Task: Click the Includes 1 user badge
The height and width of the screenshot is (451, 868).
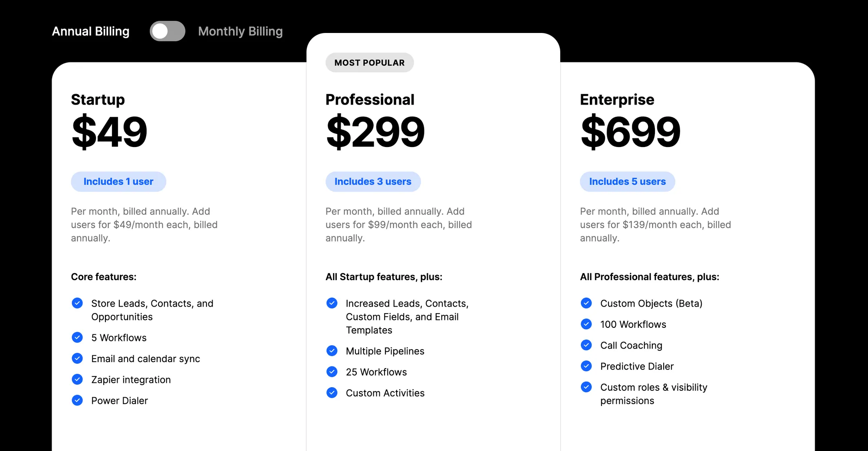Action: tap(118, 181)
